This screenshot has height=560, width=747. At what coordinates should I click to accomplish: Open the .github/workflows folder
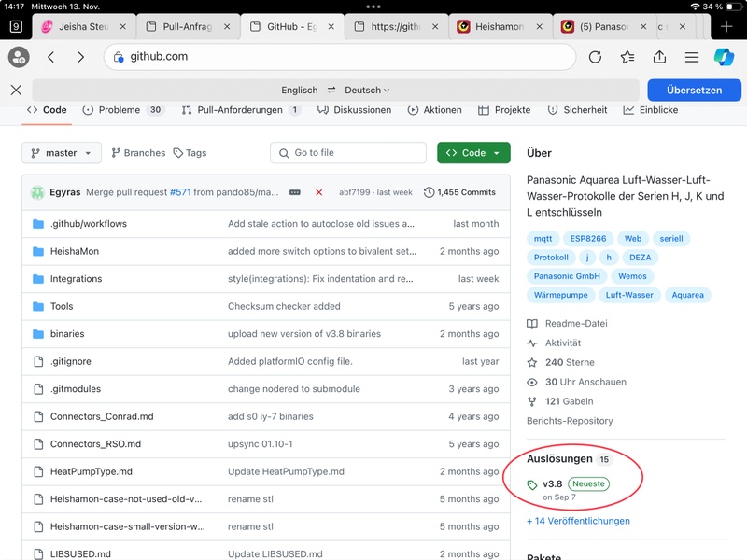point(89,224)
